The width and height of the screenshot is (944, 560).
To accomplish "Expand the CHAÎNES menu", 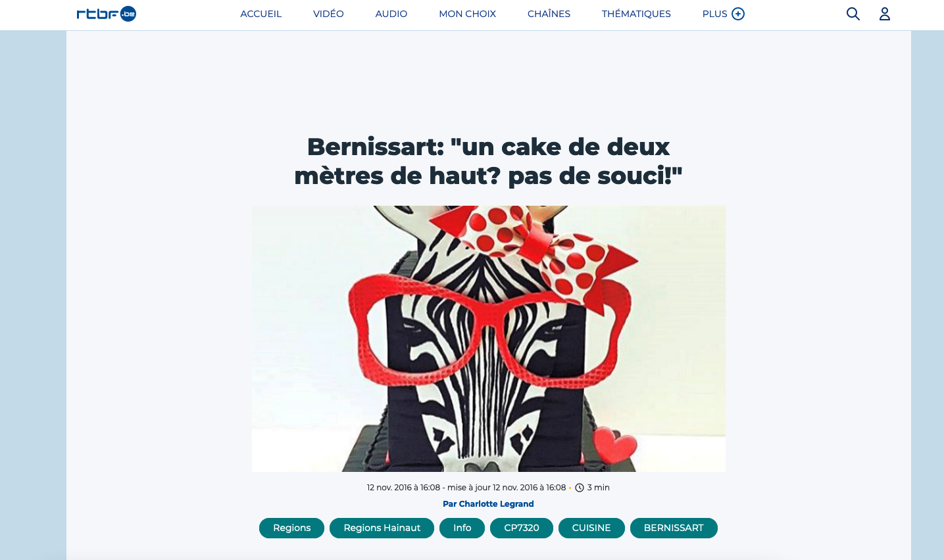I will click(549, 14).
